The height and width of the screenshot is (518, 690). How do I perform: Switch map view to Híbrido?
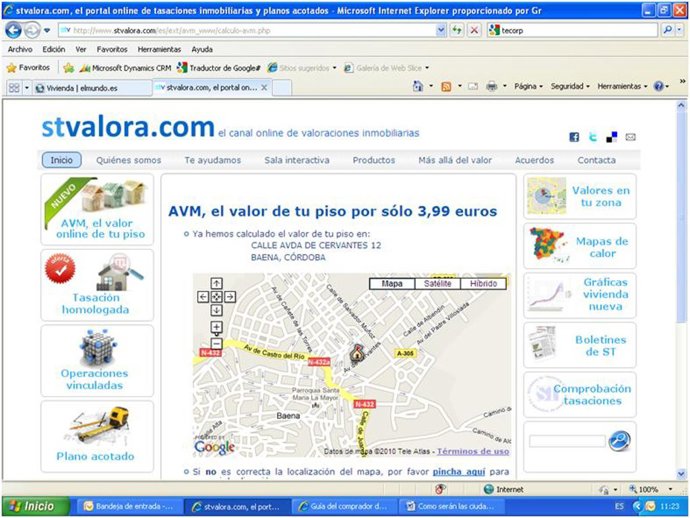point(483,284)
